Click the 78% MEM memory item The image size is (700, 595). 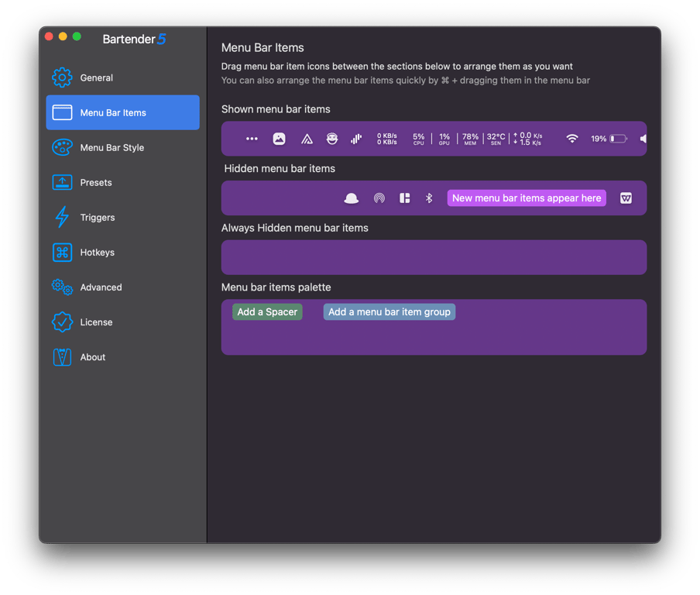[x=470, y=139]
